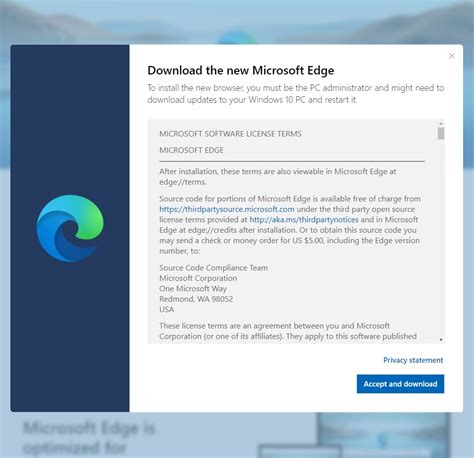Viewport: 474px width, 458px height.
Task: Open the aka.ms/thirdpartynotices link
Action: coord(304,220)
